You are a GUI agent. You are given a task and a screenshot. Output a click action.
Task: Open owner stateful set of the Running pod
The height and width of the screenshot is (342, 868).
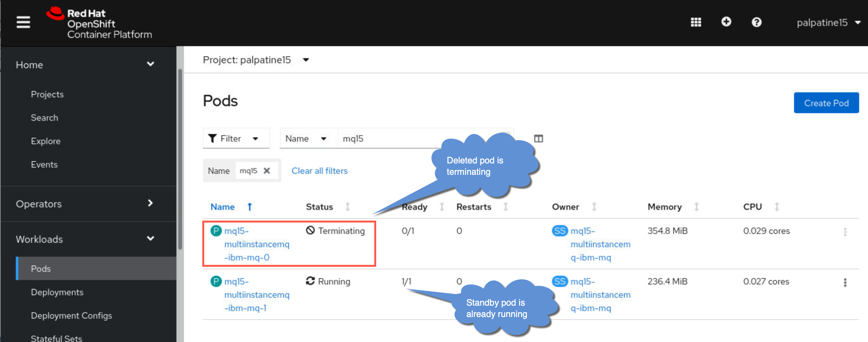click(601, 295)
